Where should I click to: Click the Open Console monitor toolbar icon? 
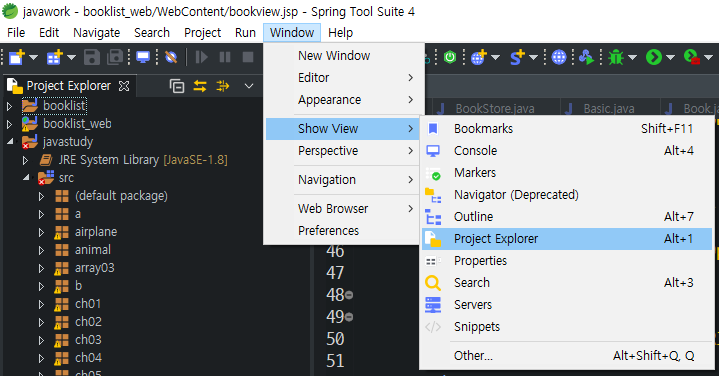coord(143,57)
